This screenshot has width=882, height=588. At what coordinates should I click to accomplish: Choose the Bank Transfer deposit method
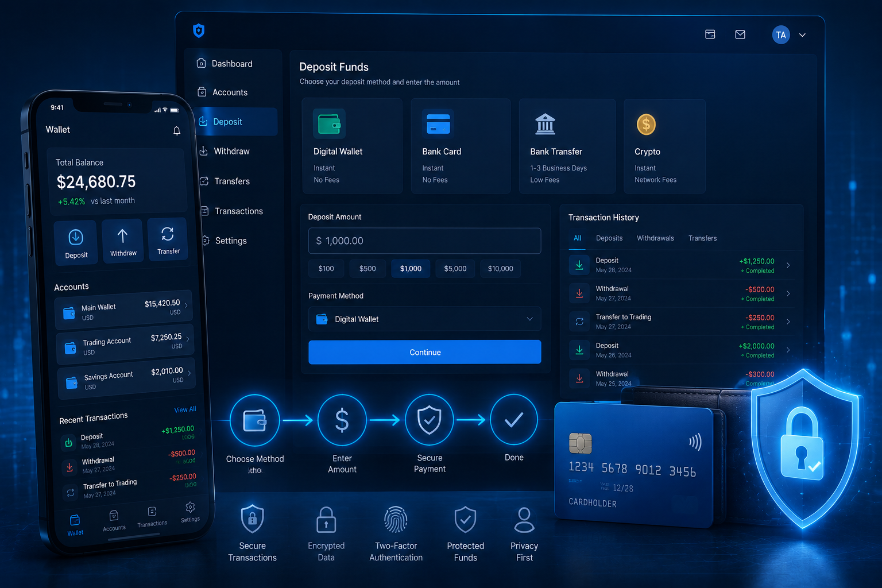pyautogui.click(x=567, y=146)
